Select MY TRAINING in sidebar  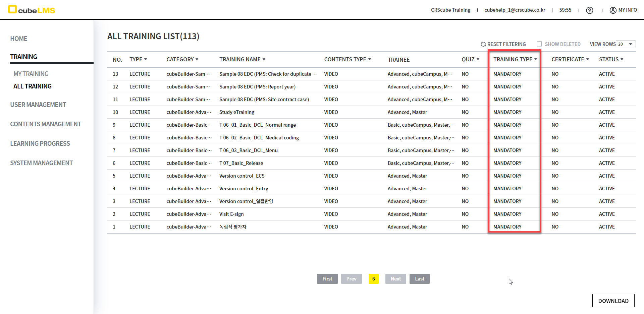[31, 74]
